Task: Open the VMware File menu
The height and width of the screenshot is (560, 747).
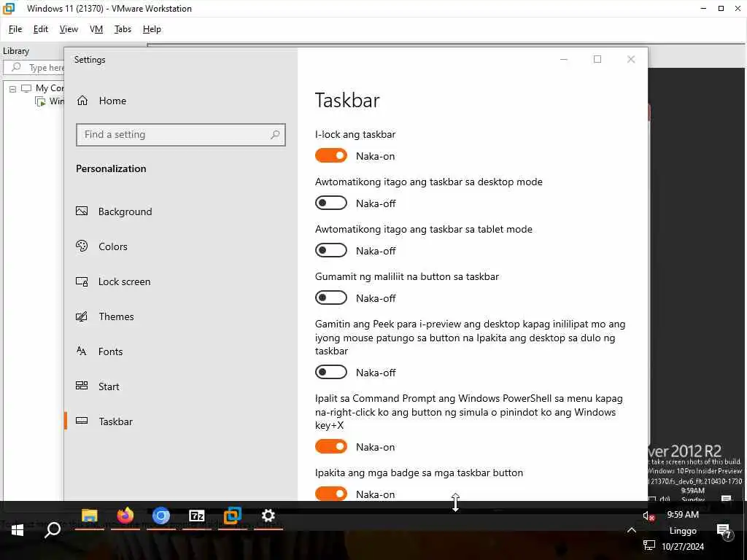Action: (15, 29)
